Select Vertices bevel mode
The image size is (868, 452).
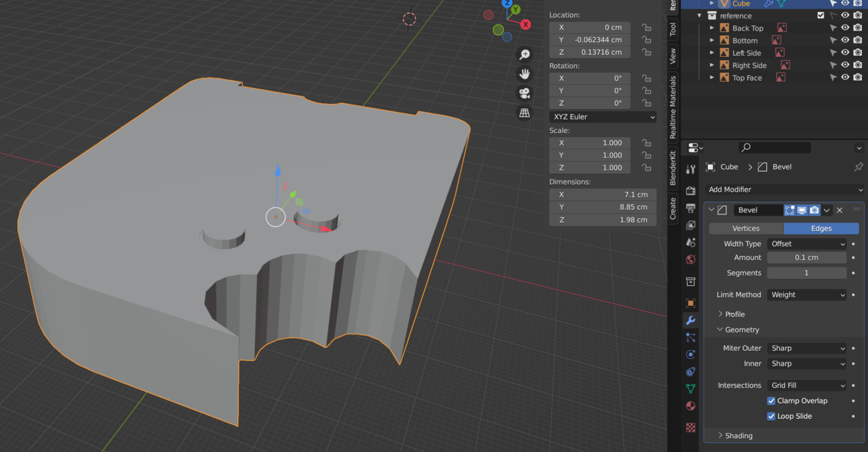(x=746, y=229)
